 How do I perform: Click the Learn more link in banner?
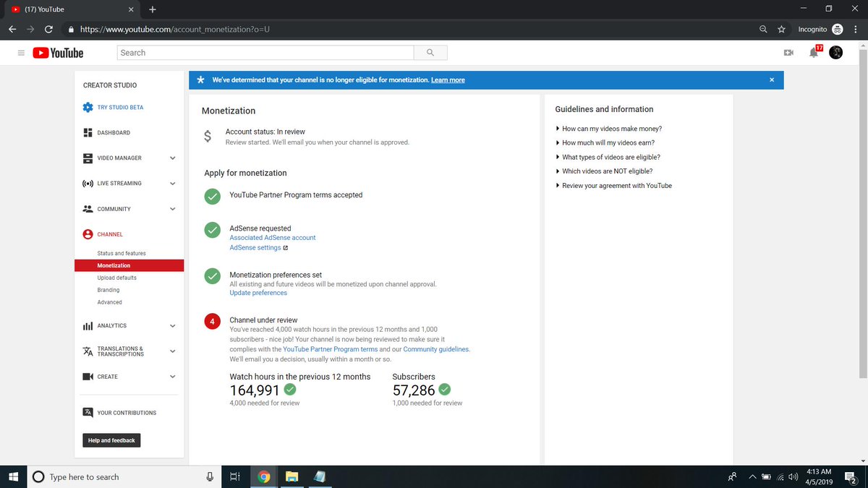click(x=448, y=80)
